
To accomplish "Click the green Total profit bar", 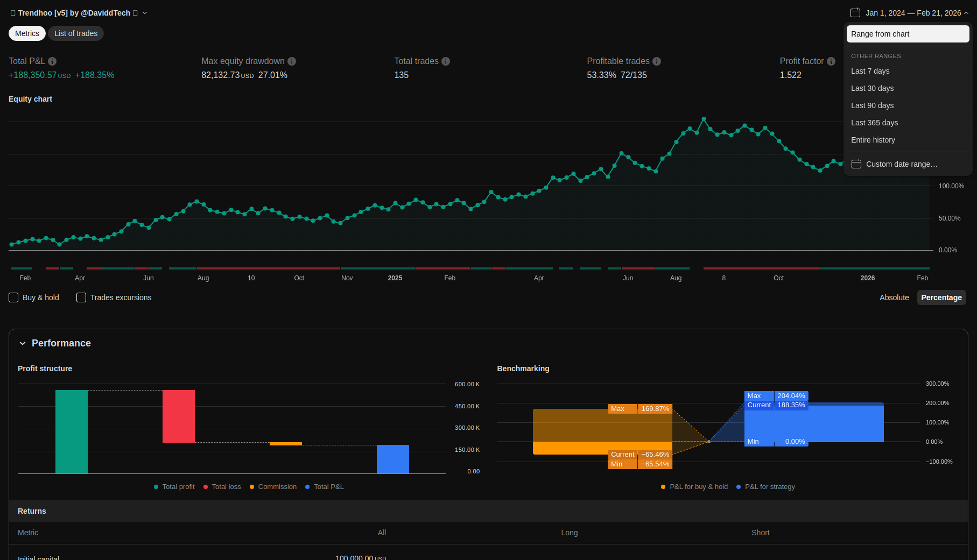I will pos(72,431).
